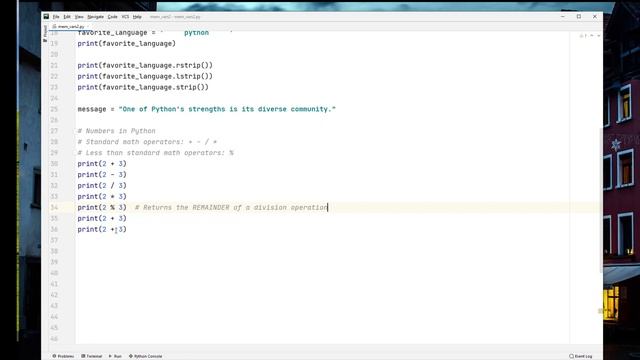
Task: Open the Terminal tool window
Action: pyautogui.click(x=92, y=356)
